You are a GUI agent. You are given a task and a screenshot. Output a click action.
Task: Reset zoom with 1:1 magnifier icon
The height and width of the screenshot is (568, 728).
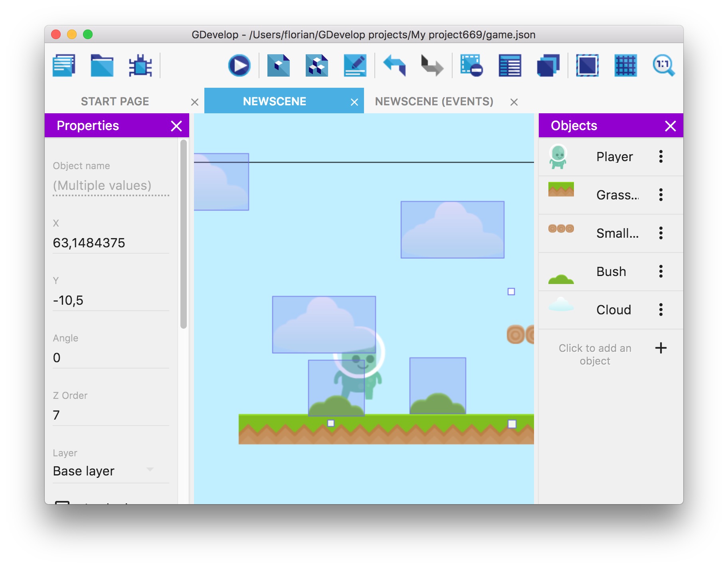[x=663, y=65]
